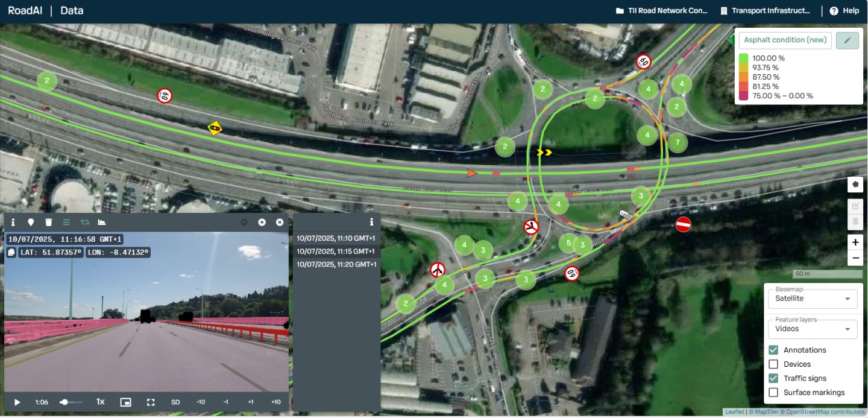Click the orange vehicle position arrow

click(472, 173)
